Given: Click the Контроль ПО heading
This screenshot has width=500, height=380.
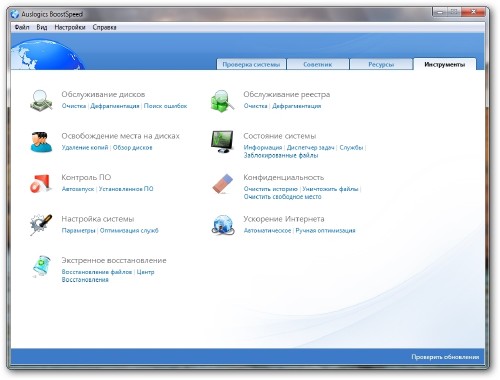Looking at the screenshot, I should [x=86, y=177].
